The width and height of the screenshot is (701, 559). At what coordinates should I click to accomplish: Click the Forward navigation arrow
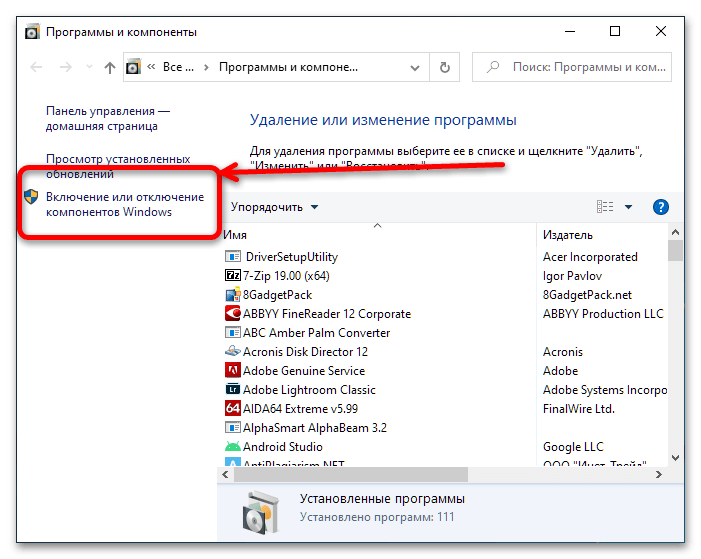click(66, 68)
